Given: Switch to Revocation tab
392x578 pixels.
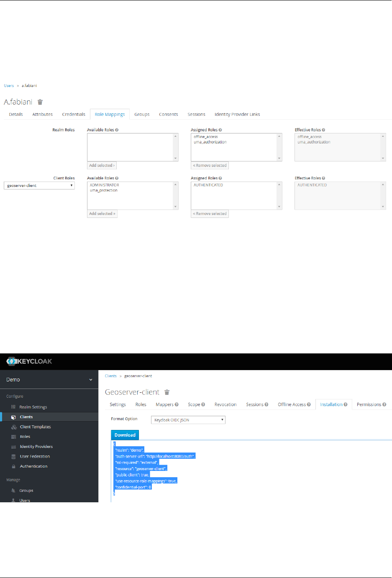Looking at the screenshot, I should 225,404.
